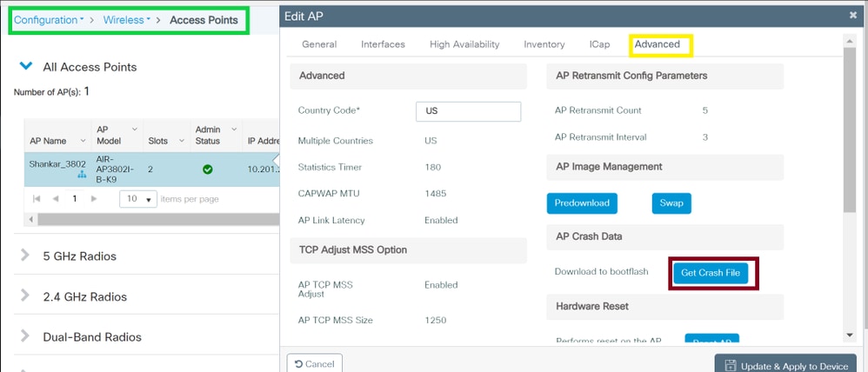
Task: Open the items per page dropdown
Action: click(138, 199)
